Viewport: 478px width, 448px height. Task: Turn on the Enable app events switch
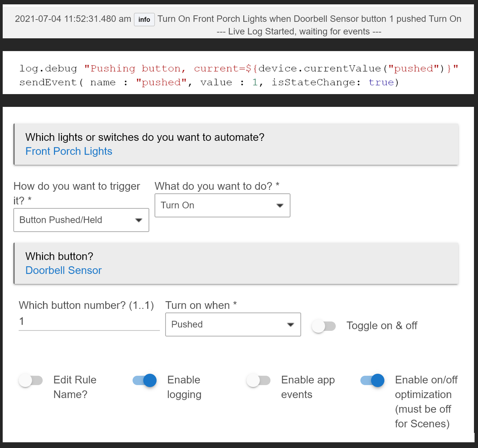click(258, 380)
